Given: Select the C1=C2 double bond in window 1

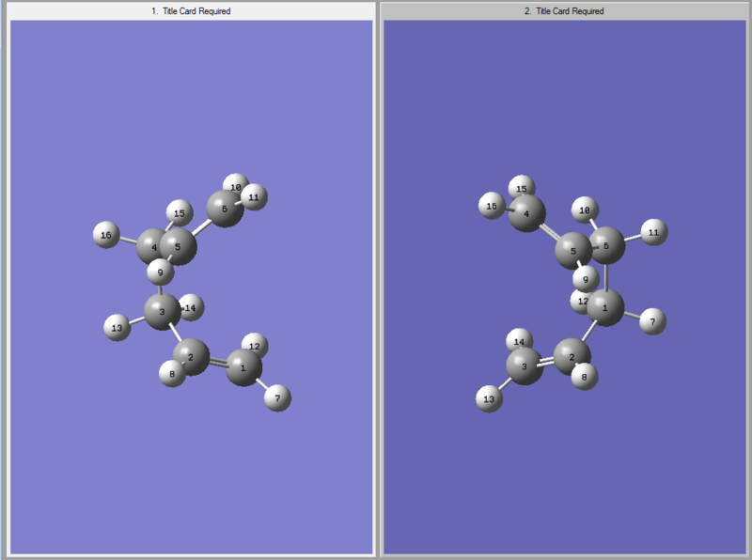Looking at the screenshot, I should (x=217, y=363).
